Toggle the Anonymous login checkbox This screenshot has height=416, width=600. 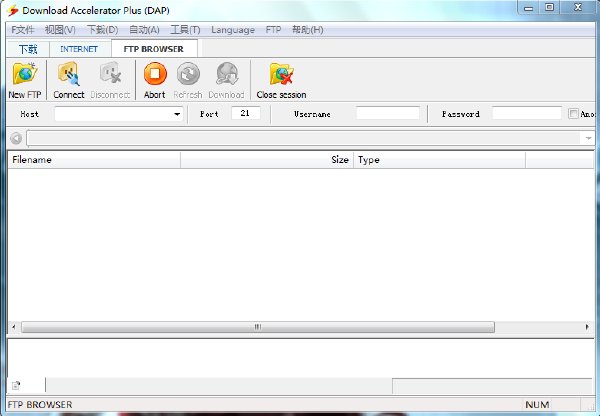tap(573, 114)
